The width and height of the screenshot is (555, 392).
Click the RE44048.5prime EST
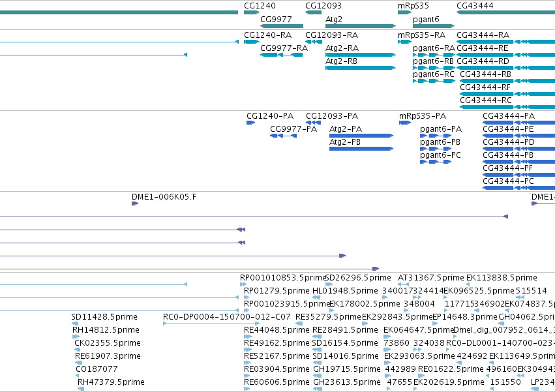[247, 337]
